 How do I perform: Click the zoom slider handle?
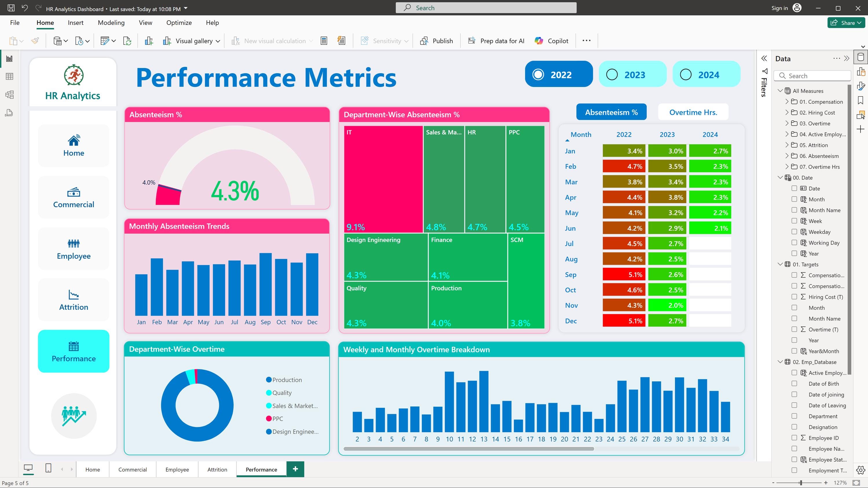(801, 483)
